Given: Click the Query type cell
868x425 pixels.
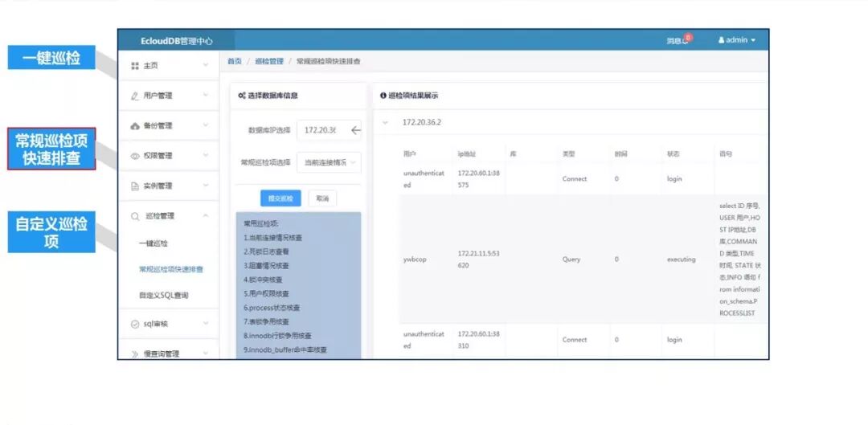Looking at the screenshot, I should 571,259.
